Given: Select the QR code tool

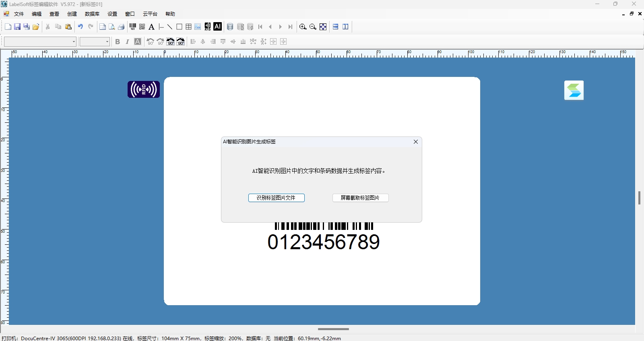Looking at the screenshot, I should point(142,27).
